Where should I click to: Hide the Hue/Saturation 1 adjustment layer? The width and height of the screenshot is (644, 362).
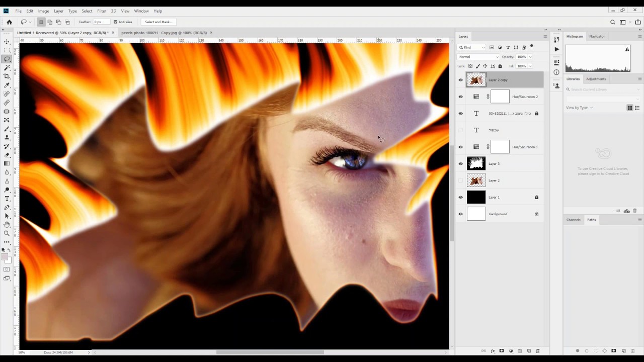(460, 147)
